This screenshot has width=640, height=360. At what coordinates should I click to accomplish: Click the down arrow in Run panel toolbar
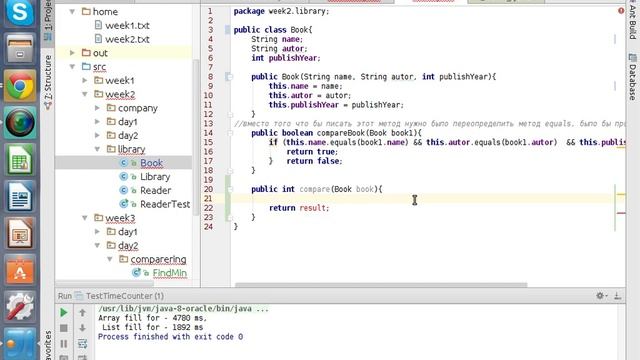[x=82, y=328]
